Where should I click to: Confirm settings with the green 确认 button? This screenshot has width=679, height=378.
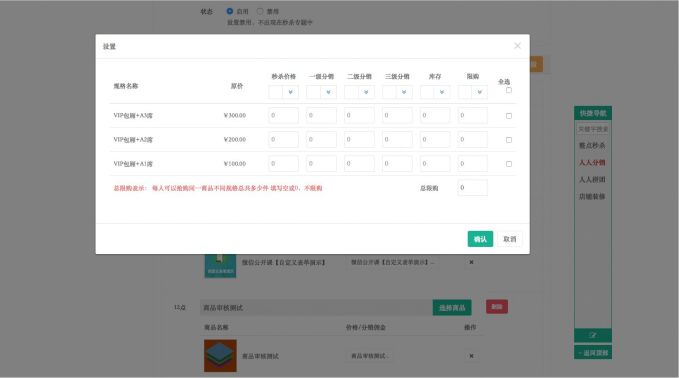coord(480,239)
